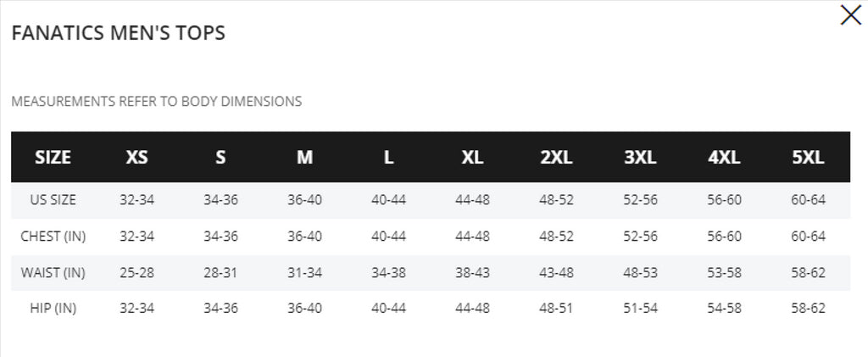Select the XS waist value 25-28
This screenshot has height=357, width=868.
click(136, 273)
